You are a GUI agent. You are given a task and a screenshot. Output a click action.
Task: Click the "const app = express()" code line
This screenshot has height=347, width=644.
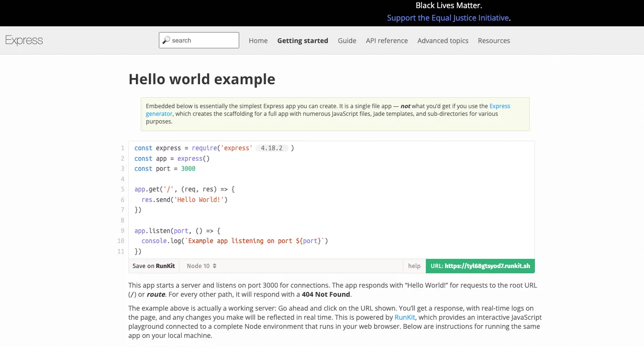click(172, 158)
